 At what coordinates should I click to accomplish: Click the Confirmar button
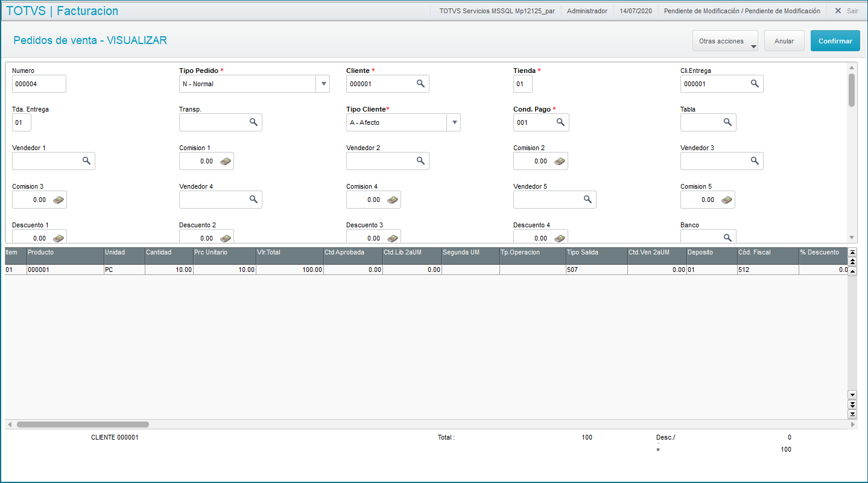835,41
